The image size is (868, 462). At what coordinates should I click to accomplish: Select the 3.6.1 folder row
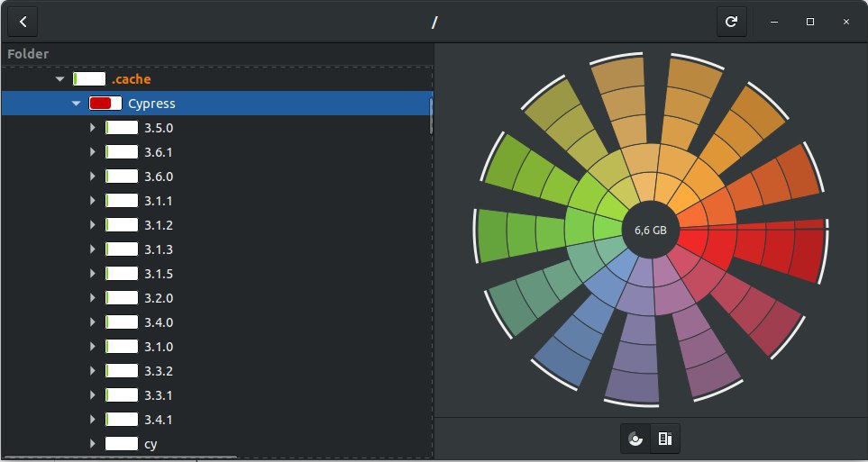(x=158, y=152)
